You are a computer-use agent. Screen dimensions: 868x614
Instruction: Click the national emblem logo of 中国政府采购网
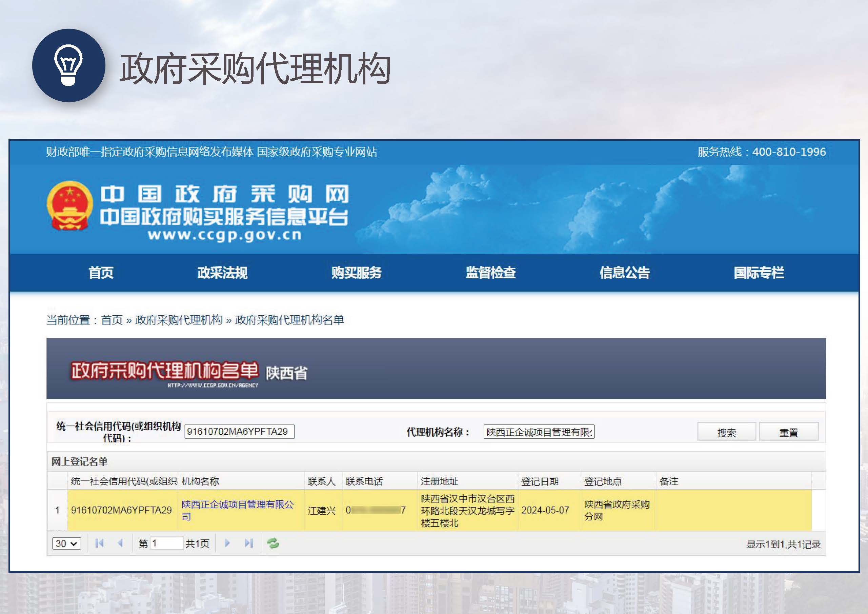pos(70,206)
